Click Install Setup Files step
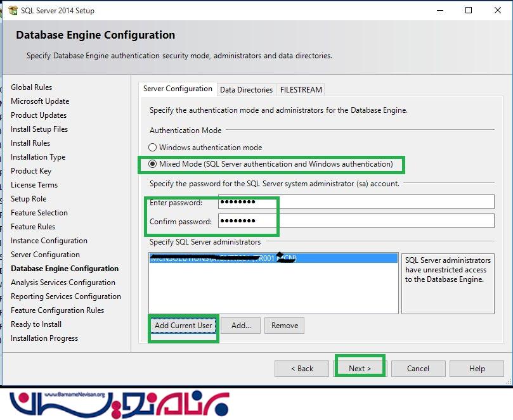The image size is (513, 420). [39, 129]
